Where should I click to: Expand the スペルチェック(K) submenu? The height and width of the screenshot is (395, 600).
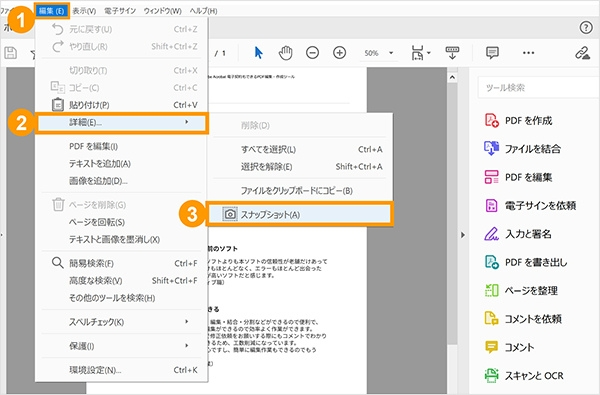122,322
